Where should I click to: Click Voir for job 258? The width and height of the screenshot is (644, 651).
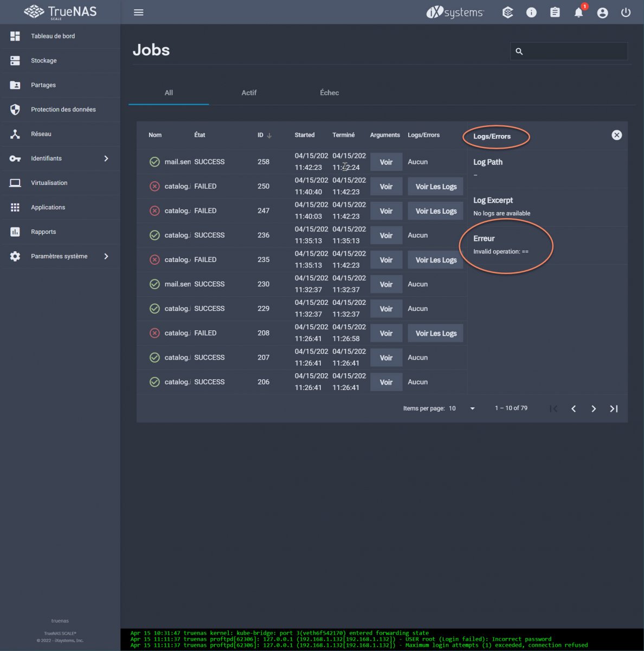(386, 162)
